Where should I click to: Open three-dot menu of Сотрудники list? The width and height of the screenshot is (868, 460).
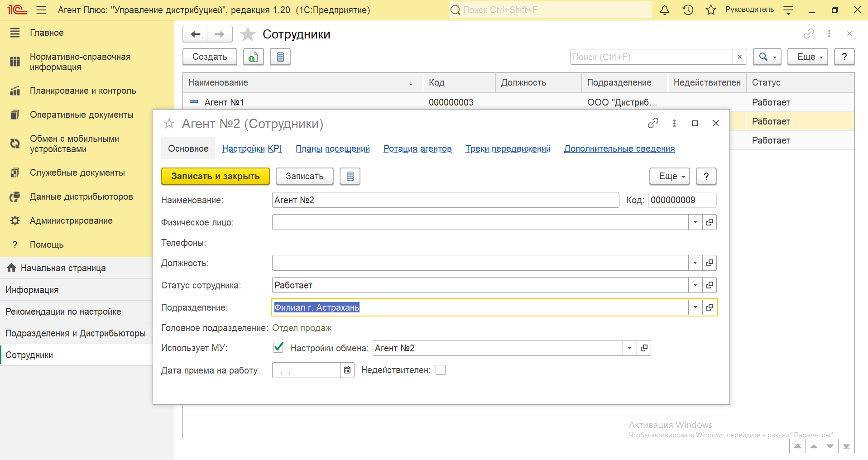pyautogui.click(x=829, y=34)
